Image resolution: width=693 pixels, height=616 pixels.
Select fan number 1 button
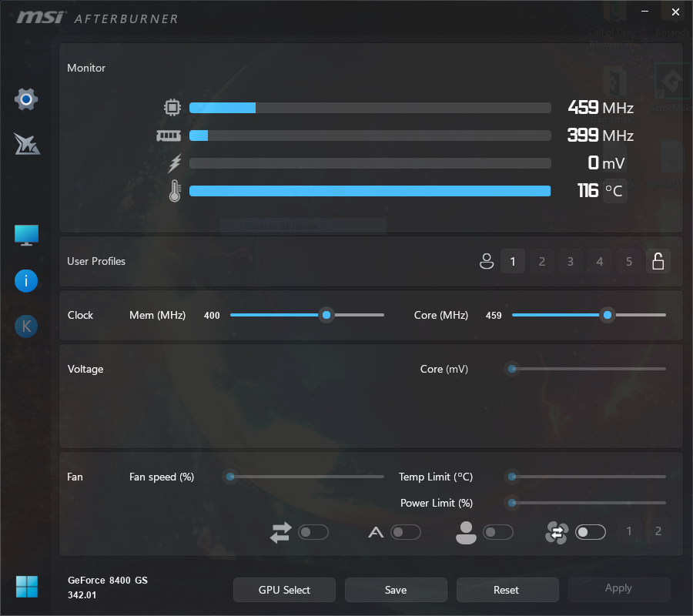[x=629, y=531]
